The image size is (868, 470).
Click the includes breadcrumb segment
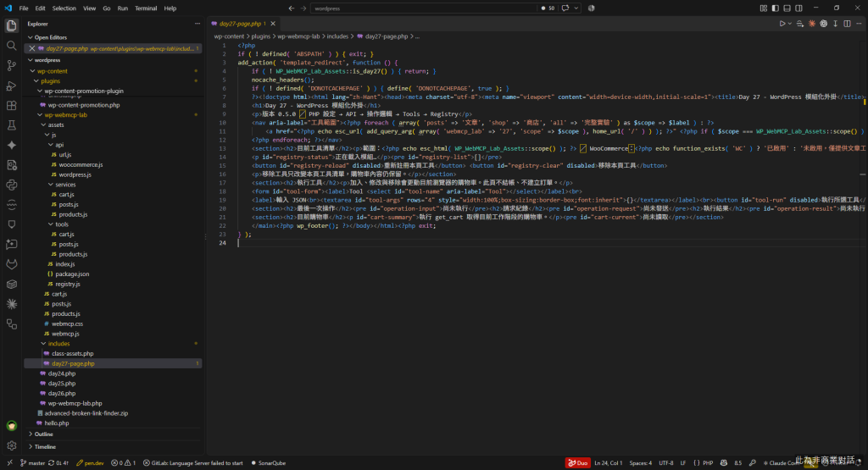pos(337,36)
